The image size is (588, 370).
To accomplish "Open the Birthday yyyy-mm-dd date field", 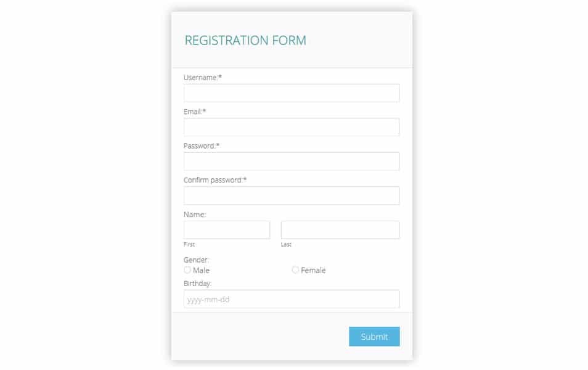I will 291,299.
